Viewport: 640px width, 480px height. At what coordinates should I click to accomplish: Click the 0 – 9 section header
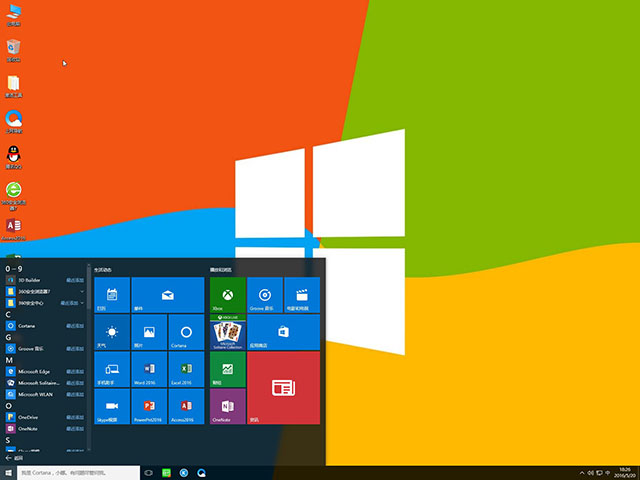coord(14,269)
